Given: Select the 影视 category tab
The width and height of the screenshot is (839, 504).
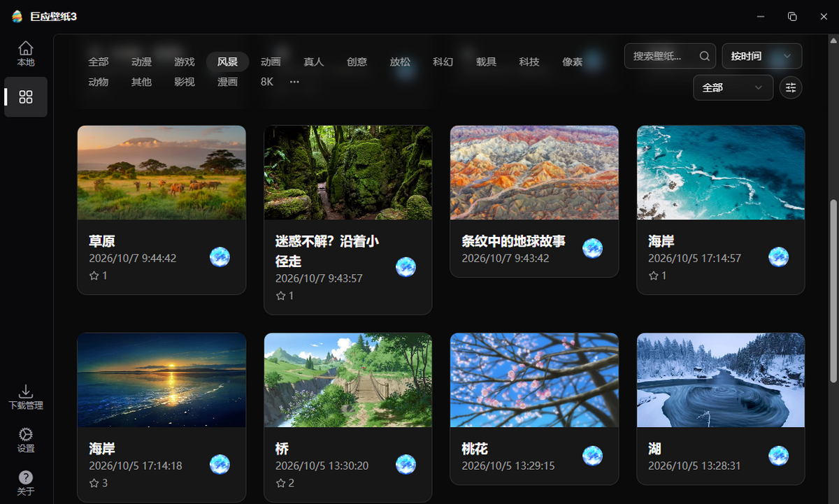Looking at the screenshot, I should tap(185, 82).
